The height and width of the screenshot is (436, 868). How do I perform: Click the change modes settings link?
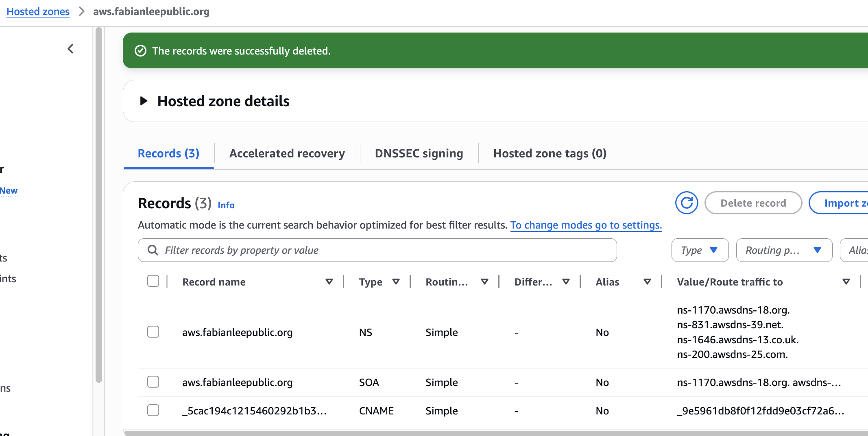[586, 225]
